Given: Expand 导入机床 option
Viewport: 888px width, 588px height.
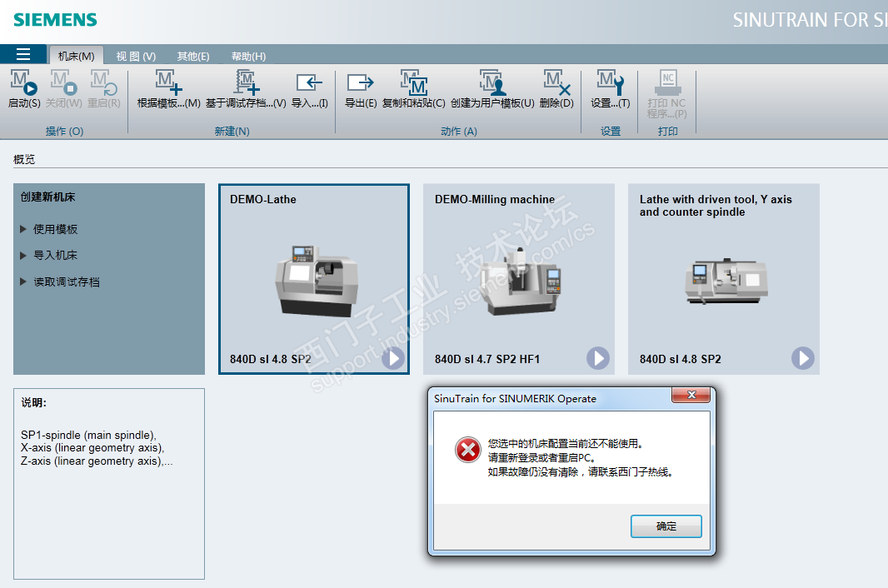Looking at the screenshot, I should [x=48, y=256].
